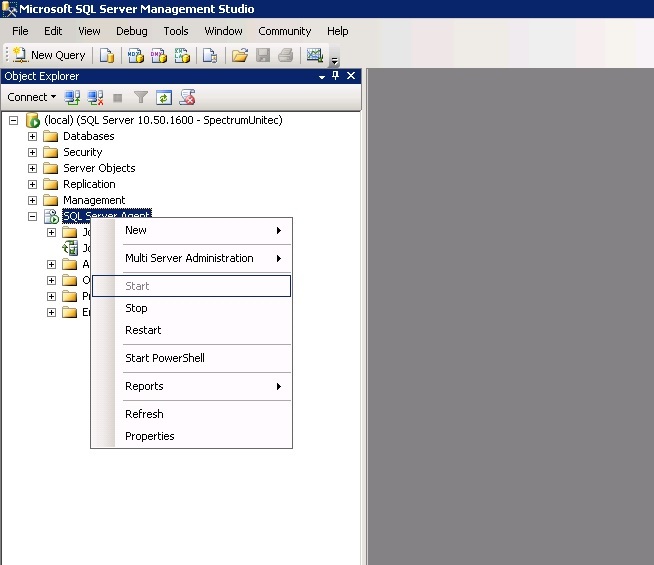Click the Save floppy disk icon
Image resolution: width=654 pixels, height=565 pixels.
263,55
